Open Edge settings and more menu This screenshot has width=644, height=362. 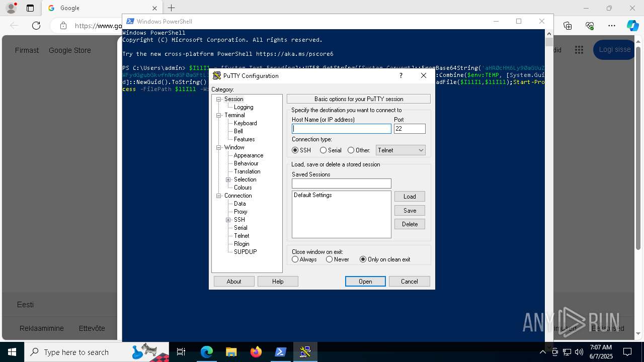coord(612,26)
